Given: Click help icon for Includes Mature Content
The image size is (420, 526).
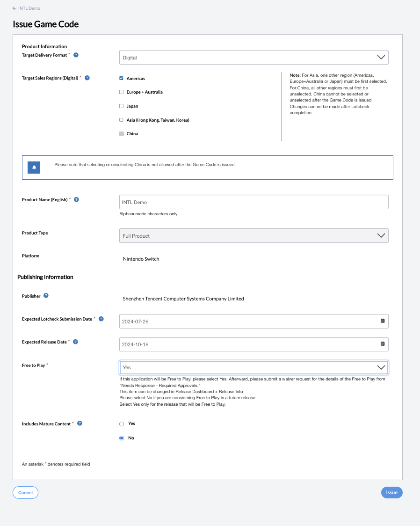Looking at the screenshot, I should point(80,424).
